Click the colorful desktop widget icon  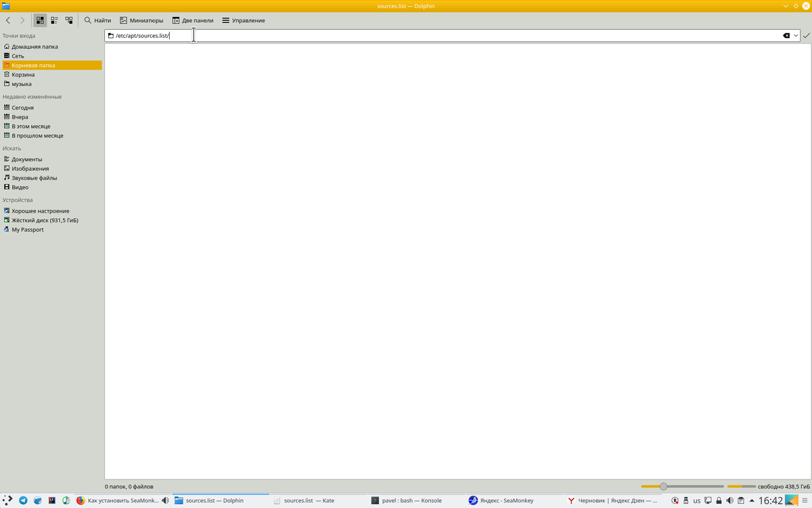coord(792,501)
